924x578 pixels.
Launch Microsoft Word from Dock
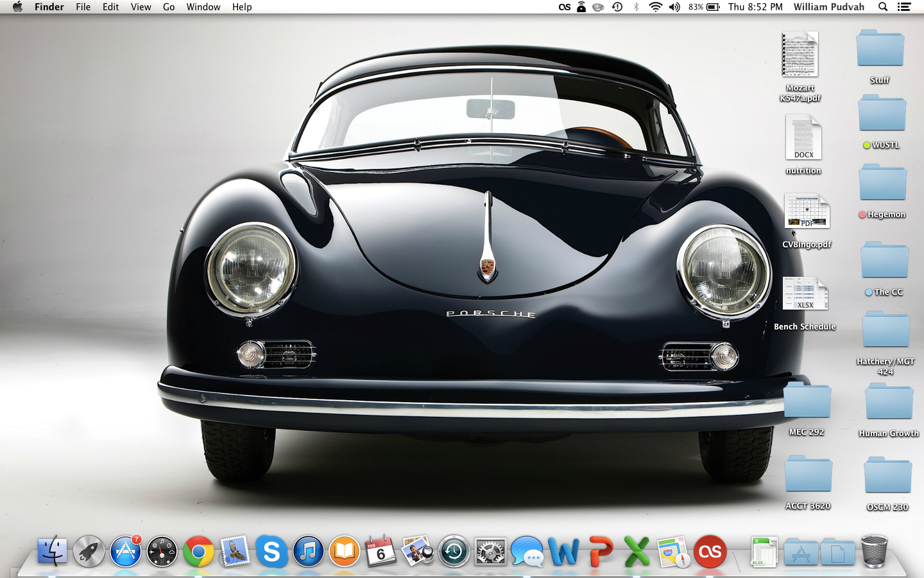[563, 552]
